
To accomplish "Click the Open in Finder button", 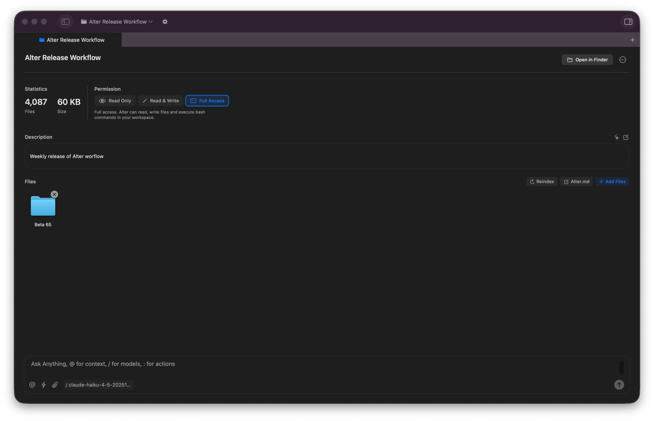I will coord(587,60).
